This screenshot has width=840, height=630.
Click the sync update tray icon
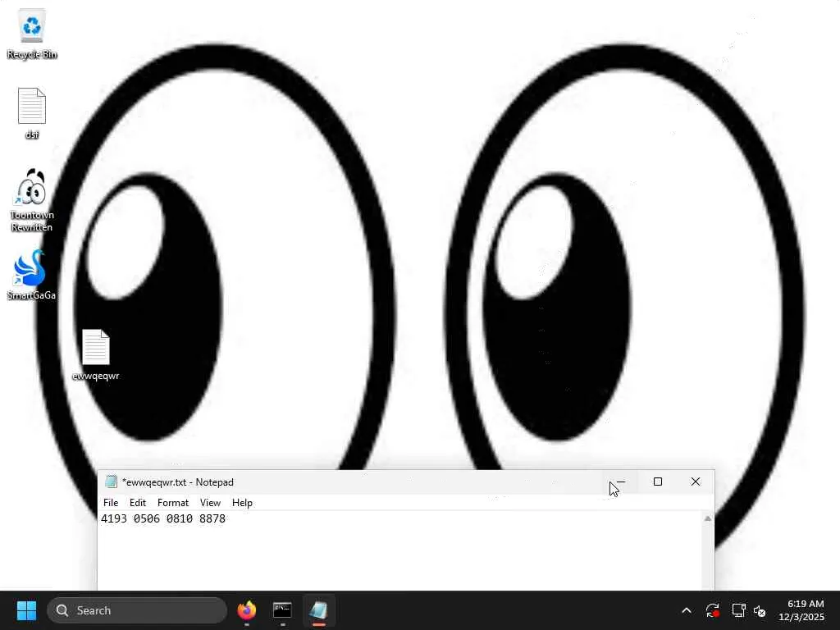pos(713,610)
